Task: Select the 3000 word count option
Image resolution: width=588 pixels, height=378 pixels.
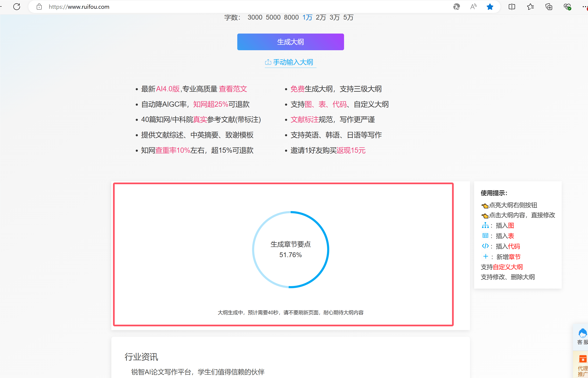Action: pyautogui.click(x=255, y=18)
